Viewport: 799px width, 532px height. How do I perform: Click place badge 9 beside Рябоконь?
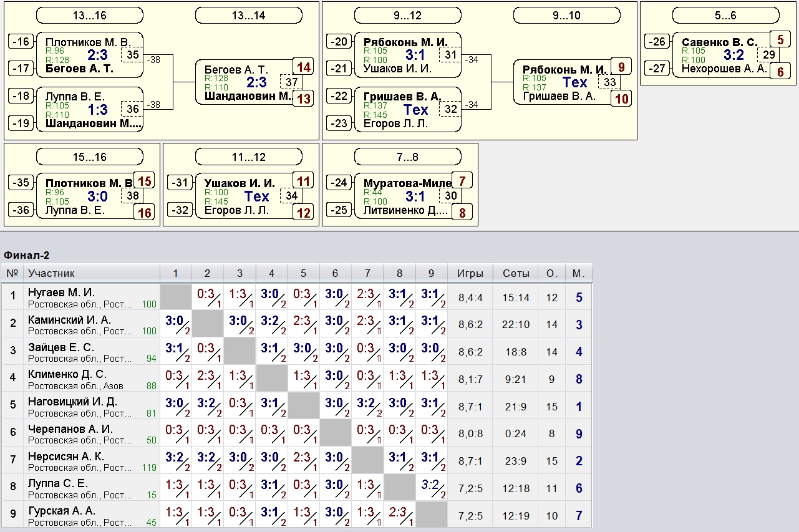coord(621,67)
